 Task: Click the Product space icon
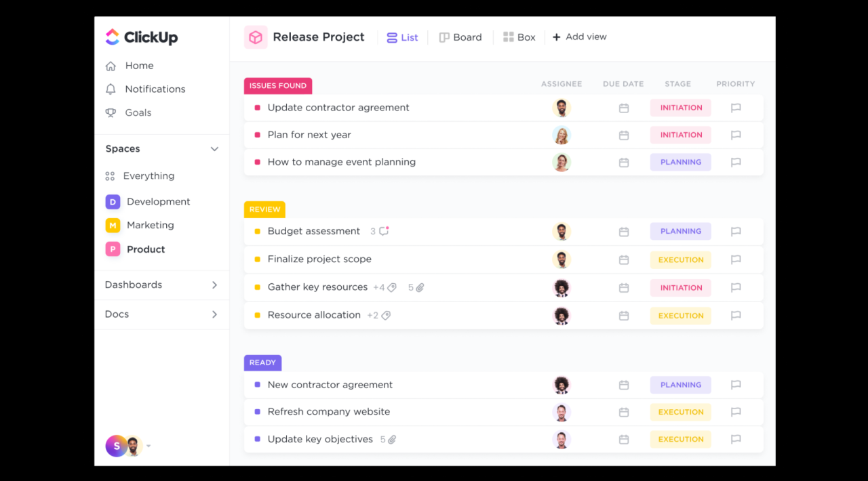[x=113, y=249]
